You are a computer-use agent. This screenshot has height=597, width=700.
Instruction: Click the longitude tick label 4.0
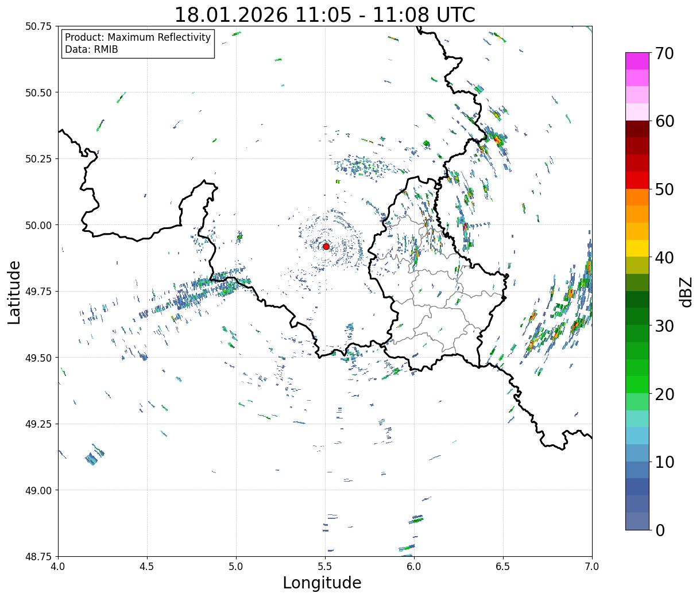pyautogui.click(x=58, y=567)
